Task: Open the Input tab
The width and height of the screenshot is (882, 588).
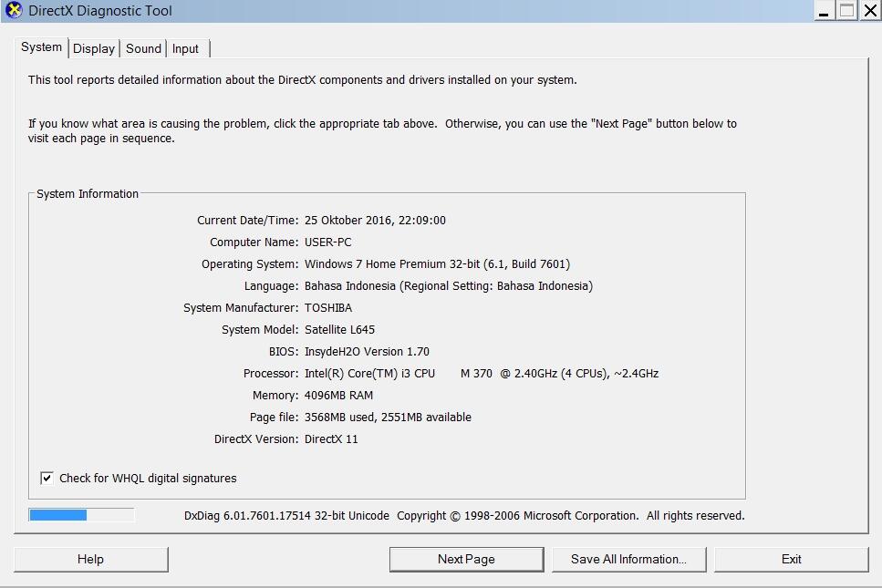Action: (186, 49)
